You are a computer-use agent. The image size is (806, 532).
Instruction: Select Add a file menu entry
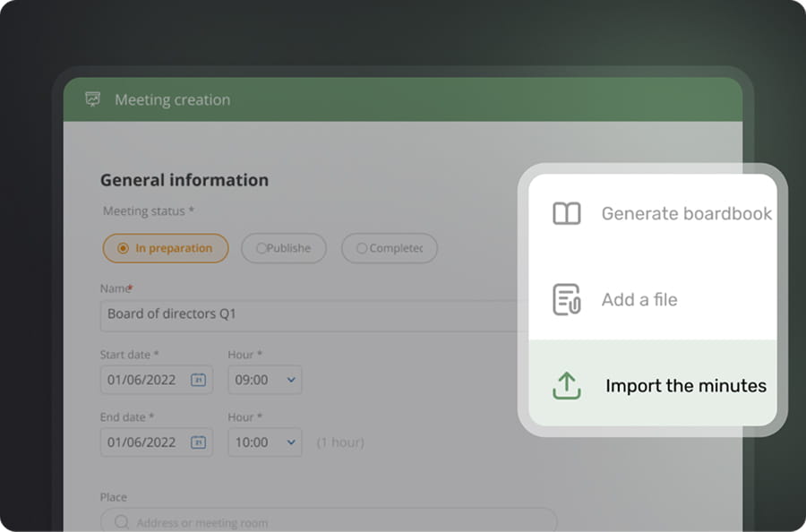[639, 300]
